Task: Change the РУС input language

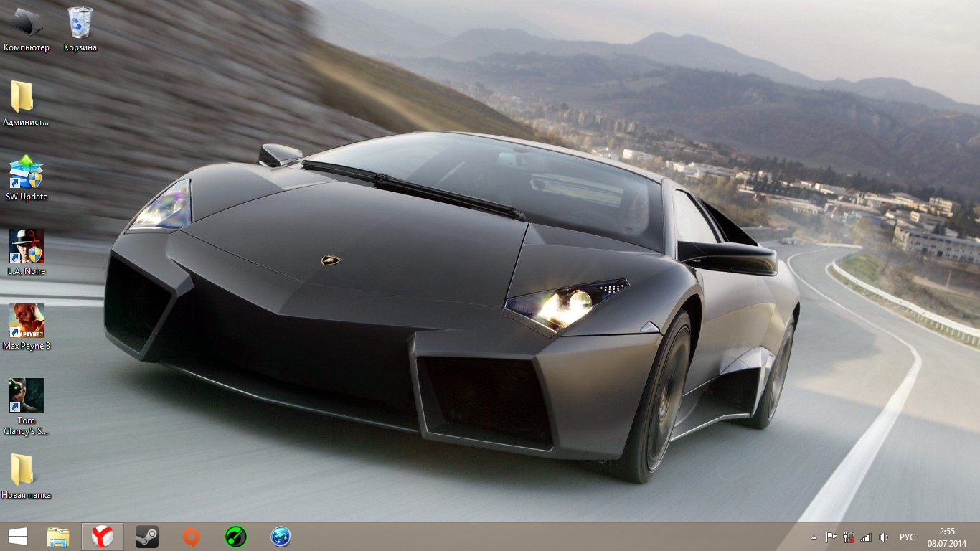Action: coord(908,537)
